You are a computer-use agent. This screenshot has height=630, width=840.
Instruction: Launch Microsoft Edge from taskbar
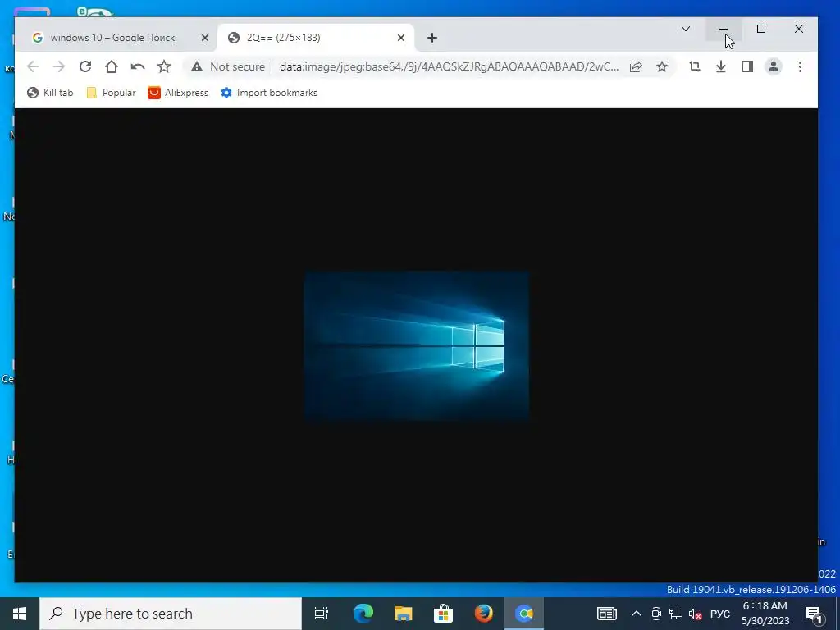coord(363,614)
